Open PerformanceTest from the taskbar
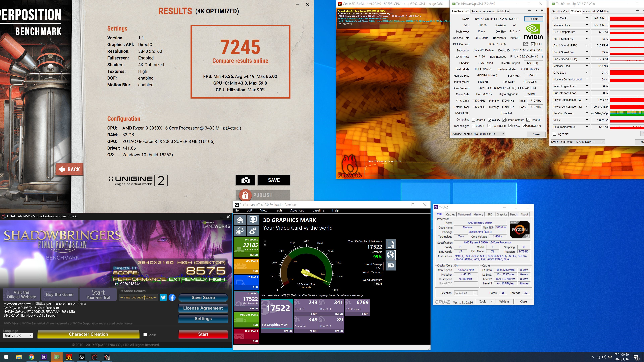644x362 pixels. tap(82, 357)
